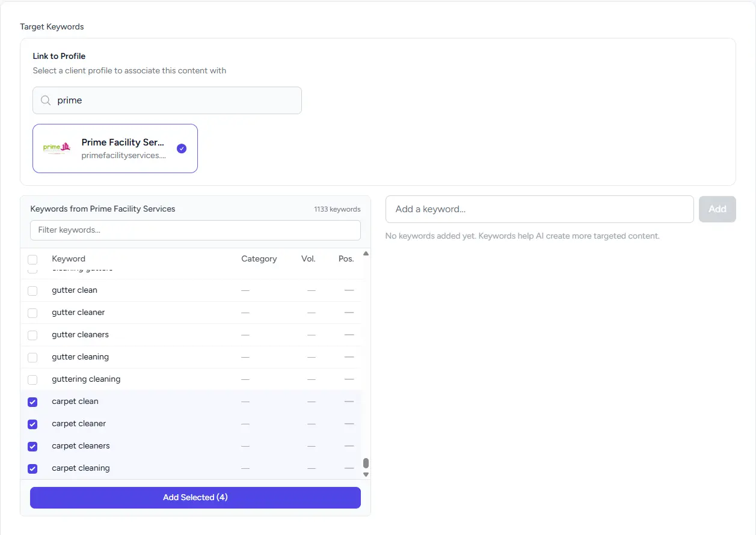756x535 pixels.
Task: Check the 'gutter cleaning' keyword checkbox
Action: [x=32, y=358]
